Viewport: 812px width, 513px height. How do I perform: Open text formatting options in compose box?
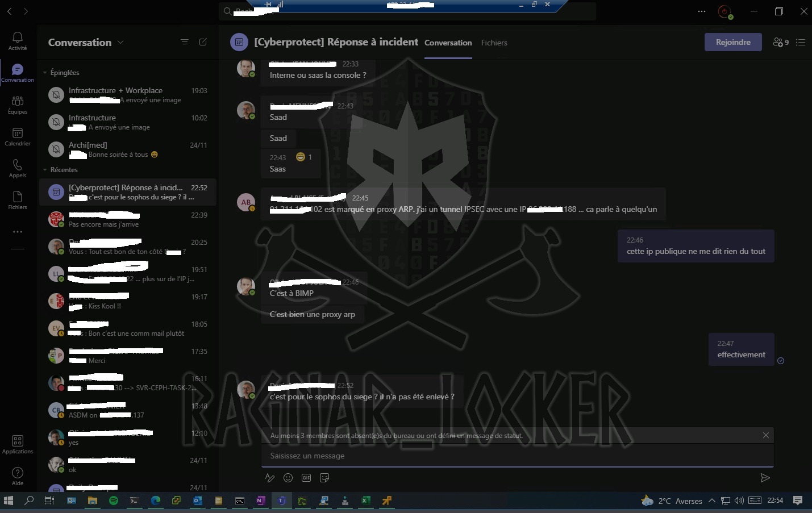[270, 478]
